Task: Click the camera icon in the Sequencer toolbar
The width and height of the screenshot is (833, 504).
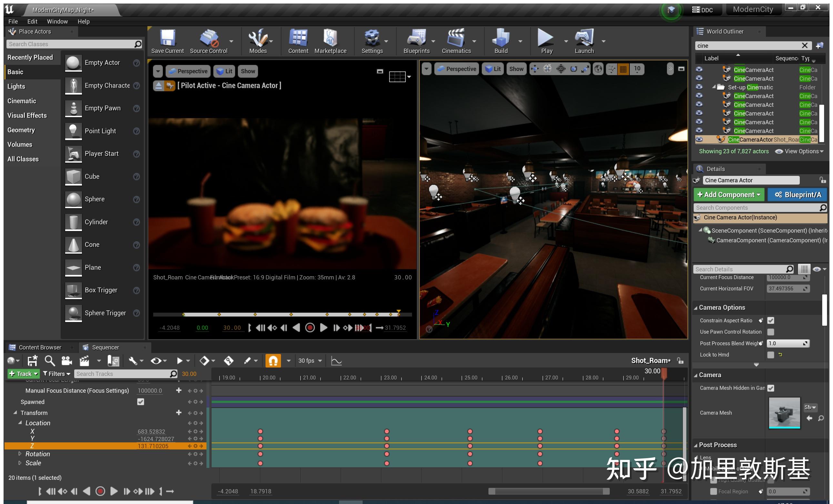Action: click(66, 360)
